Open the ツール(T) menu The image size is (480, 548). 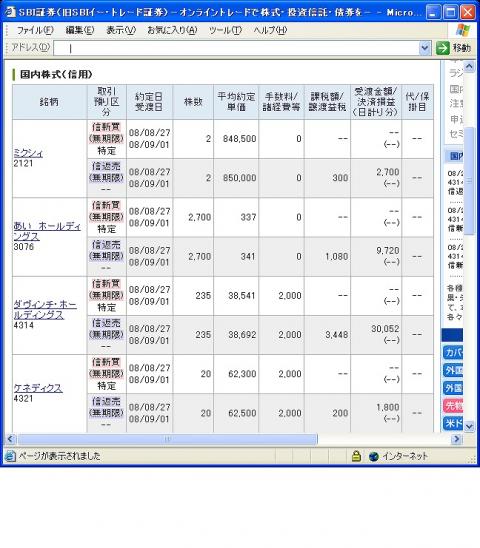[x=225, y=30]
